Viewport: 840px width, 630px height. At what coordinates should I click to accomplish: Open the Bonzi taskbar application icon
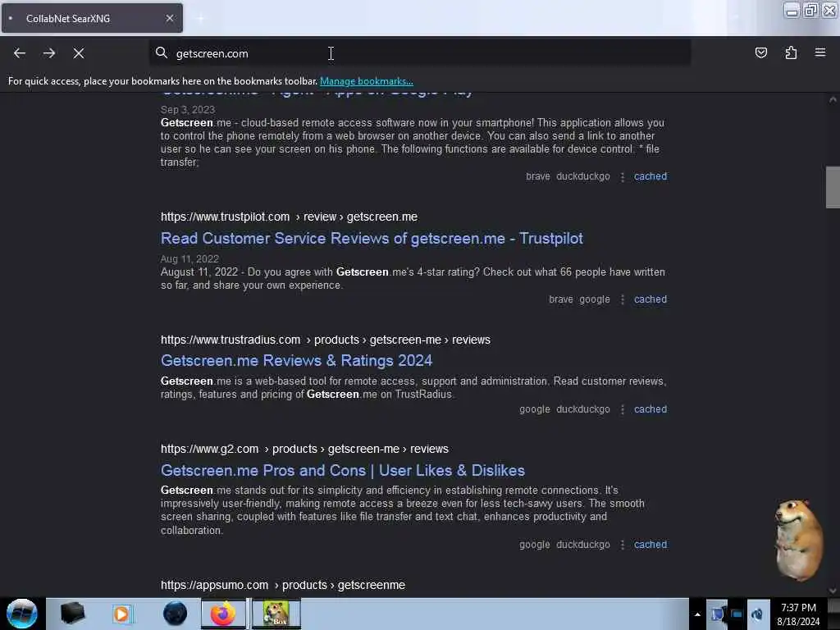click(276, 614)
